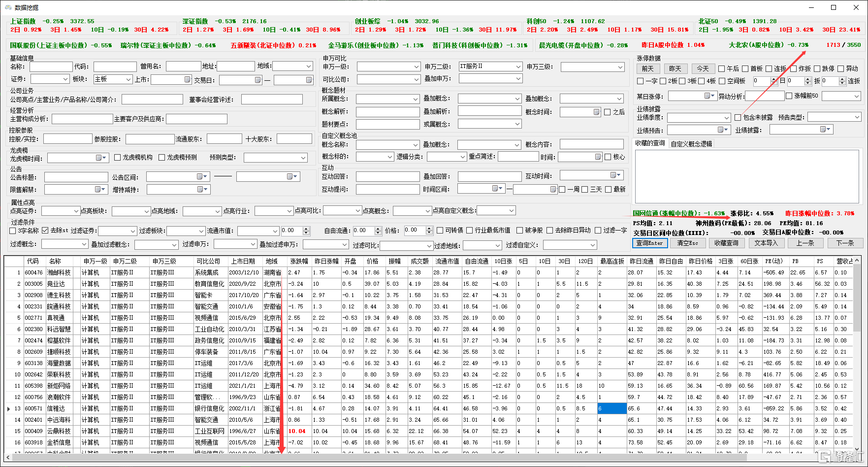Sort table by 最高连板 column header
Image resolution: width=868 pixels, height=467 pixels.
pyautogui.click(x=612, y=261)
